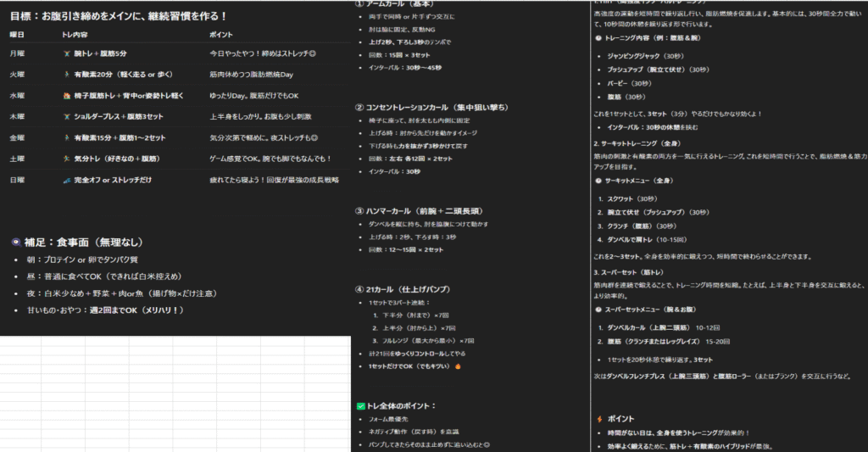Click the heading 3. スーパーセット(筋トレ)
The height and width of the screenshot is (452, 868).
point(628,272)
